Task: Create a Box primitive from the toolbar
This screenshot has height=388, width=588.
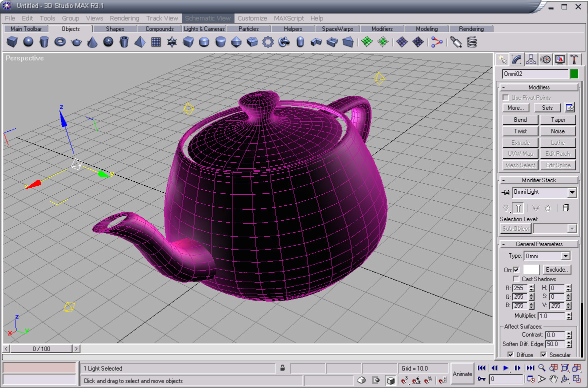Action: click(12, 42)
